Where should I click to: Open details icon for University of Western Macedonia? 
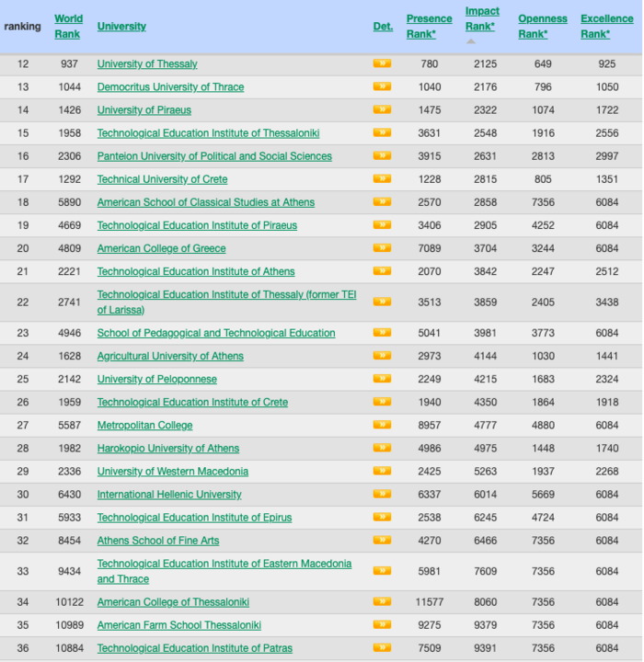tap(382, 471)
